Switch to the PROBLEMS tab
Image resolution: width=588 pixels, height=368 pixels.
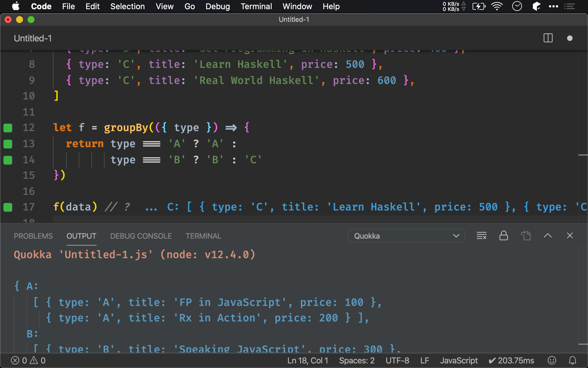[x=33, y=236]
